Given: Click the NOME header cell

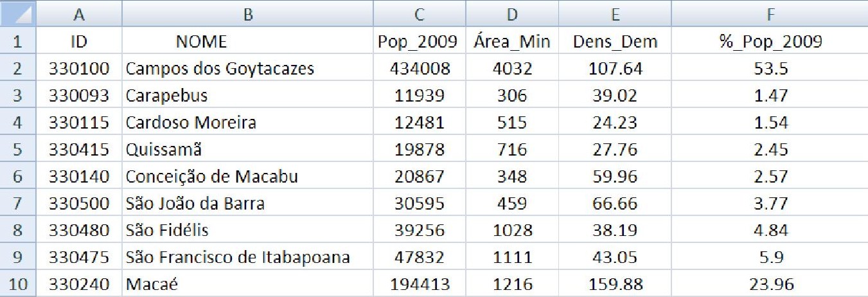Looking at the screenshot, I should [x=247, y=41].
